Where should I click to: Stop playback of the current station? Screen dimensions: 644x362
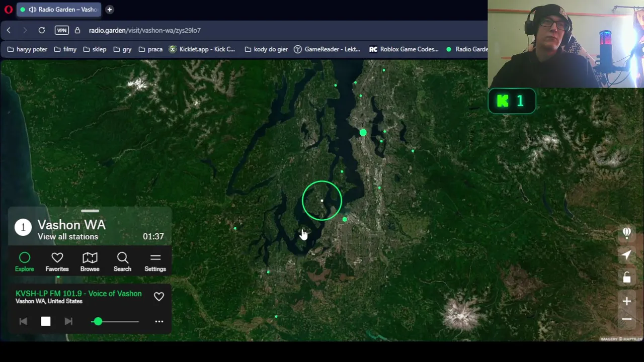[46, 321]
